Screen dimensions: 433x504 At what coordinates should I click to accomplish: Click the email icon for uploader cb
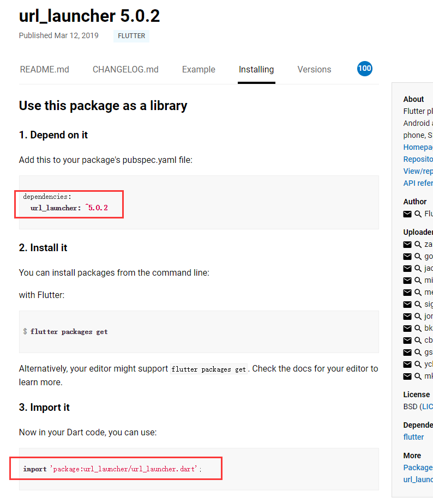(x=407, y=341)
